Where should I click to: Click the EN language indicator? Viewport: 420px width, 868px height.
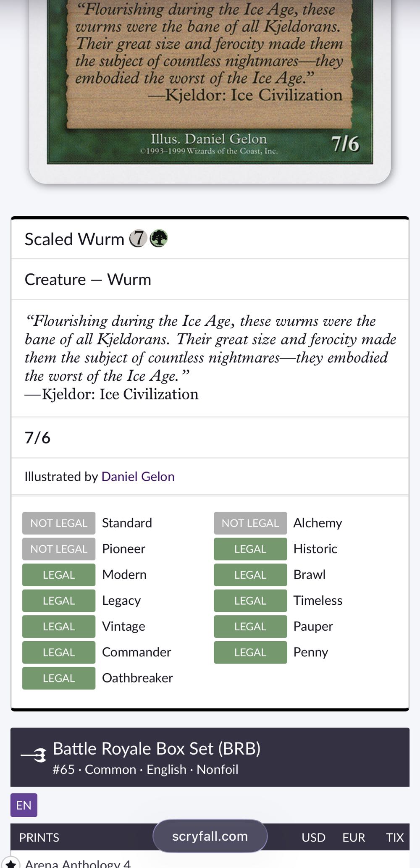pos(24,805)
